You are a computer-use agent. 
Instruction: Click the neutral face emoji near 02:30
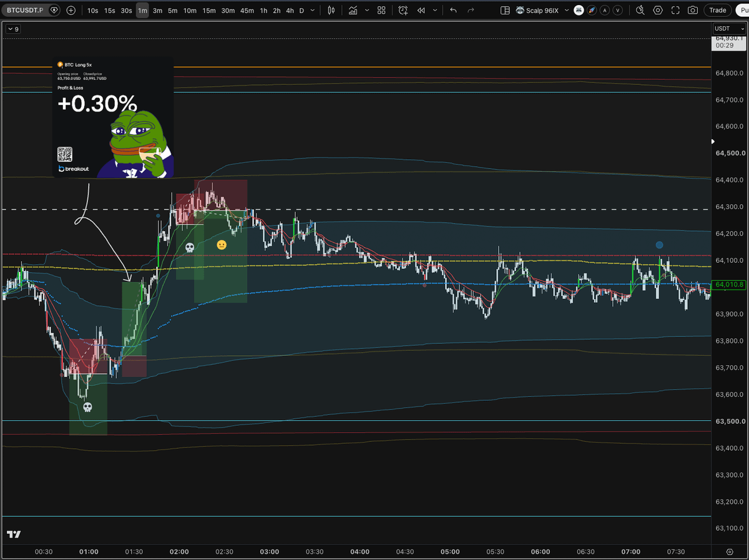click(x=221, y=244)
